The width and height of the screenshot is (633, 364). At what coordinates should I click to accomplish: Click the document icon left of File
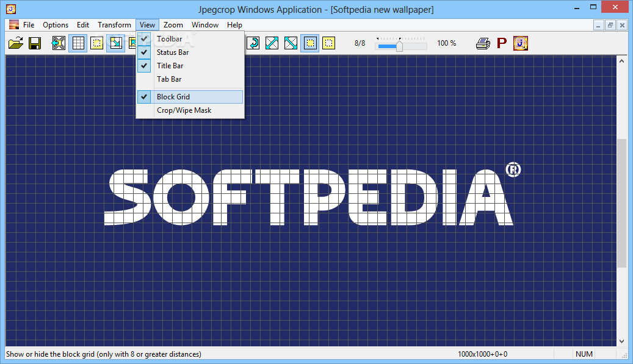(x=14, y=24)
